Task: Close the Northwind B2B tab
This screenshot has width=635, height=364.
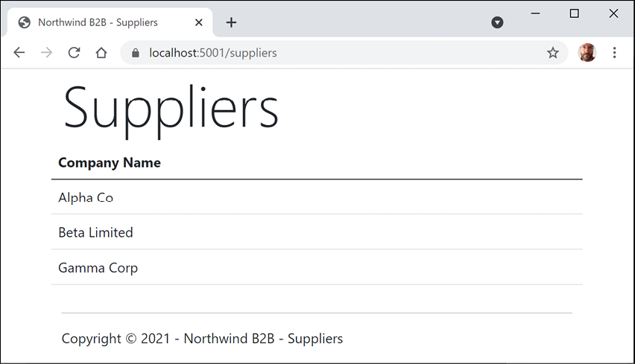Action: [x=199, y=22]
